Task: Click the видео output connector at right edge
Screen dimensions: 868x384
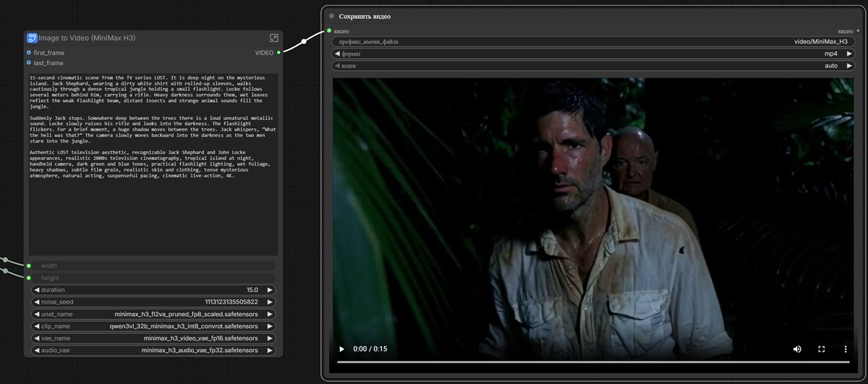Action: (858, 30)
